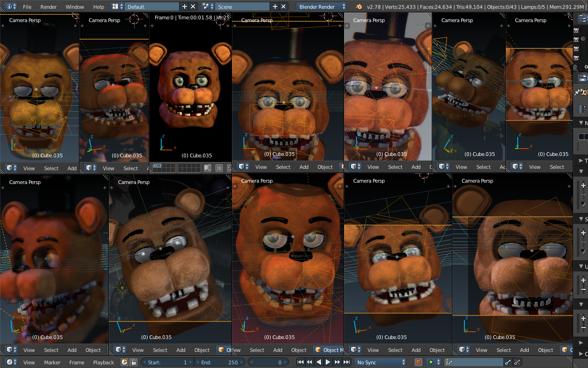Viewport: 588px width, 368px height.
Task: Click the layer buttons grid in the render viewport header
Action: (164, 168)
